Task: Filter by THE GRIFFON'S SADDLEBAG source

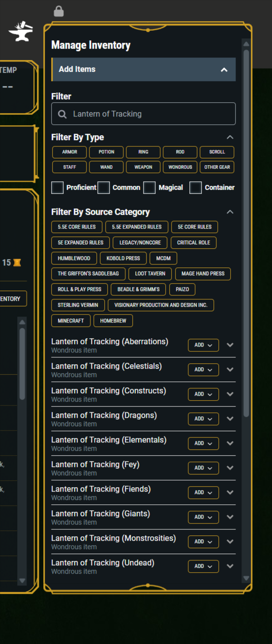Action: tap(88, 274)
